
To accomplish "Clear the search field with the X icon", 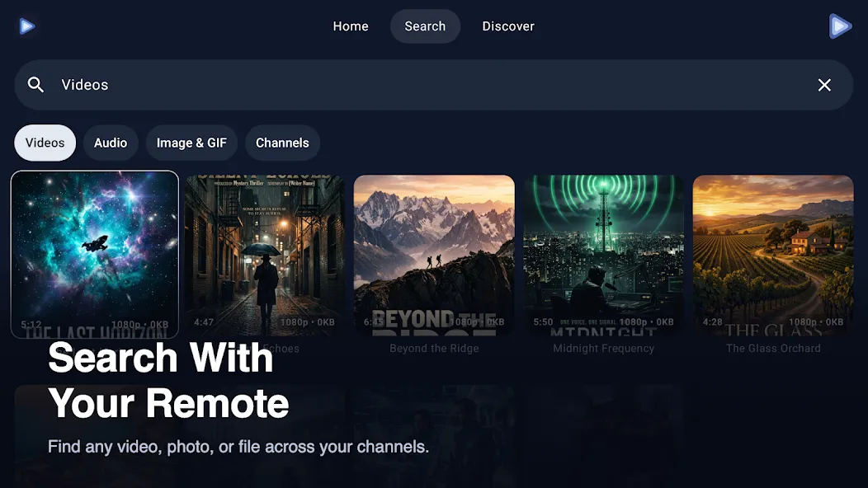I will (824, 85).
